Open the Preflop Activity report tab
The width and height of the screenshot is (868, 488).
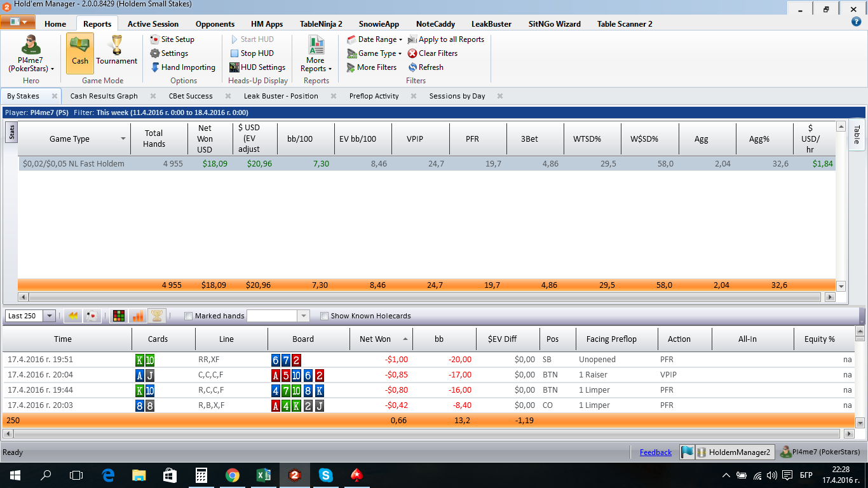click(374, 96)
